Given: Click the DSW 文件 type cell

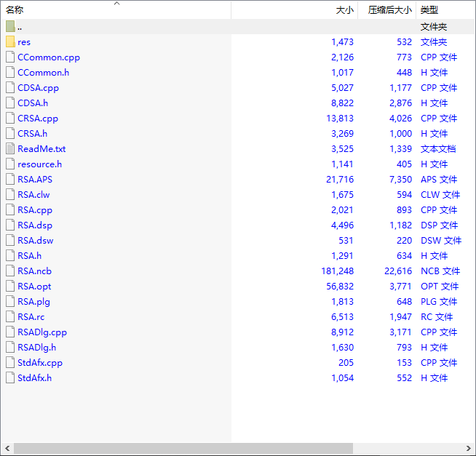Looking at the screenshot, I should tap(441, 241).
